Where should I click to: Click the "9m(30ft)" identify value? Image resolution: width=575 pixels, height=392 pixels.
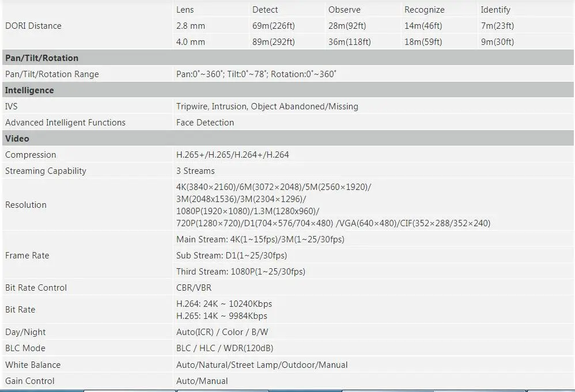click(x=497, y=42)
